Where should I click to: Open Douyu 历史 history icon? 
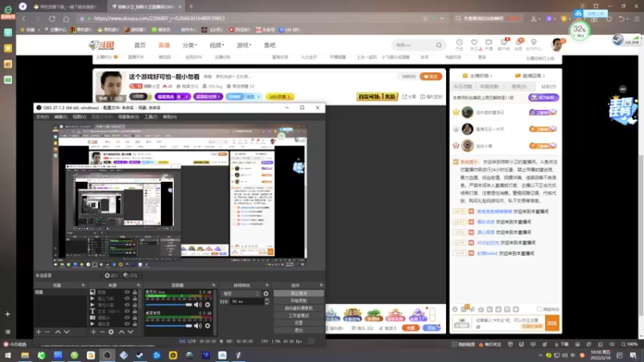(x=459, y=44)
